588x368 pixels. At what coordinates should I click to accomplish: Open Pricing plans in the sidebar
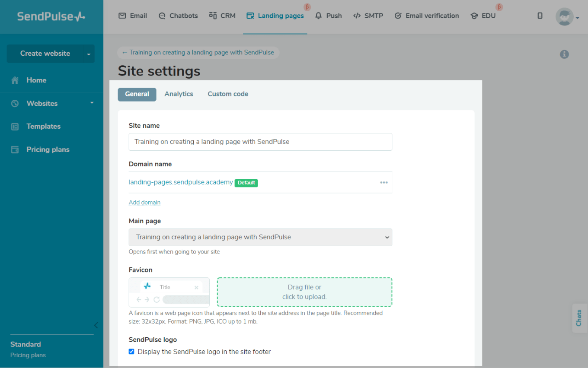click(48, 149)
